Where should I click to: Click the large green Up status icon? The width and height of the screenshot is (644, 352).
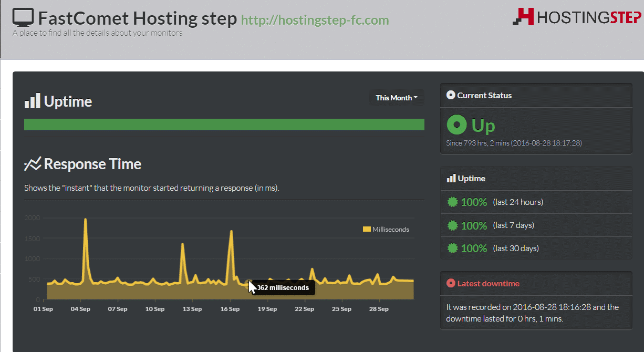(x=456, y=125)
